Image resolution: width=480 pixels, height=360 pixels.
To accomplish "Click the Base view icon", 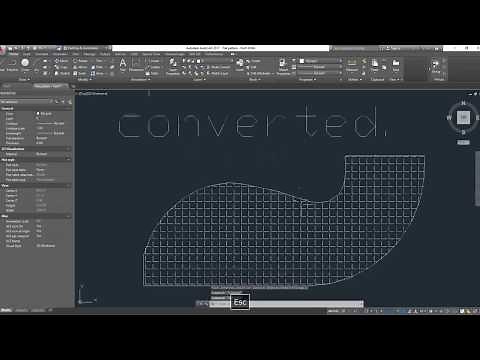I will [x=396, y=65].
